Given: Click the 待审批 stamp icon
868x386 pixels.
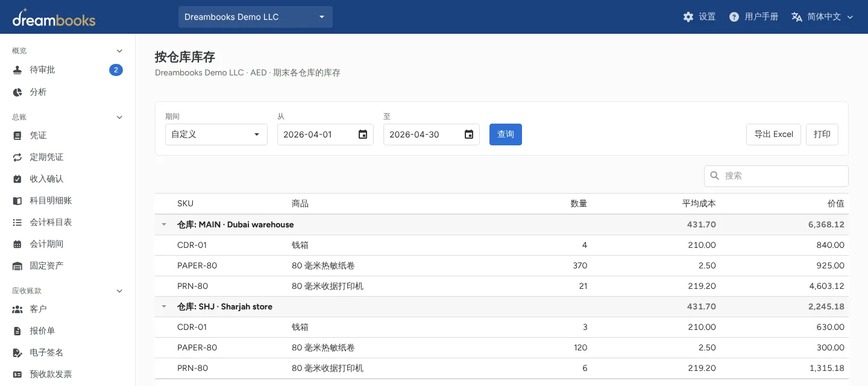Looking at the screenshot, I should [17, 70].
